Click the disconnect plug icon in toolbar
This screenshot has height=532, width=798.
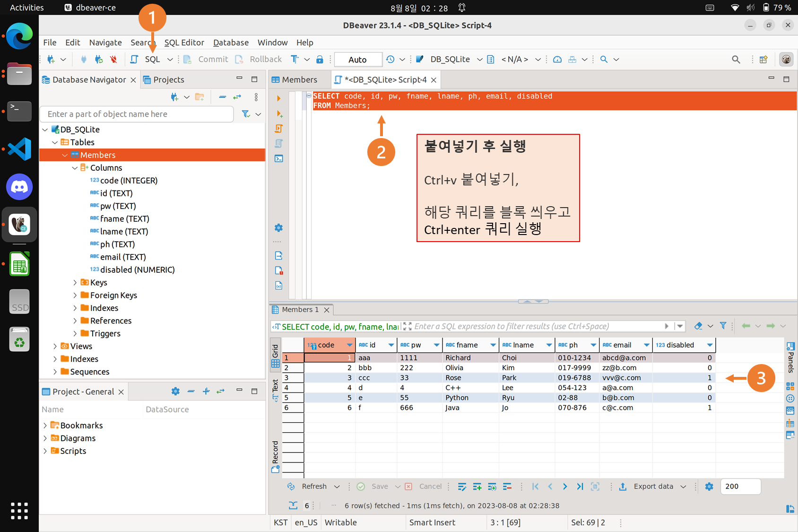113,59
